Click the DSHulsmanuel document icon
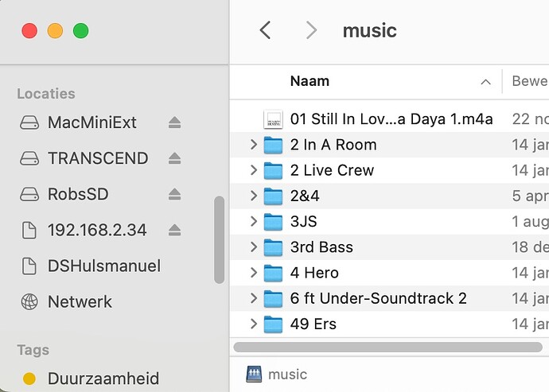Screen dimensions: 549x392 pos(29,266)
